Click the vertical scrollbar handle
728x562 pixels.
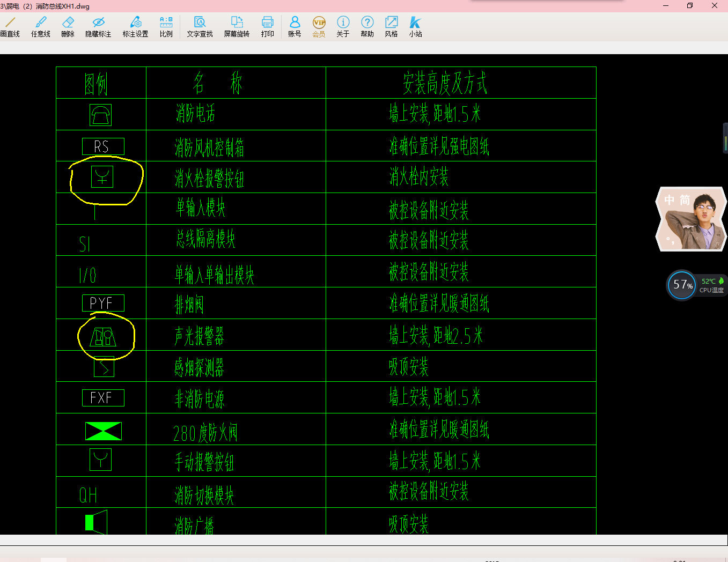pyautogui.click(x=725, y=138)
